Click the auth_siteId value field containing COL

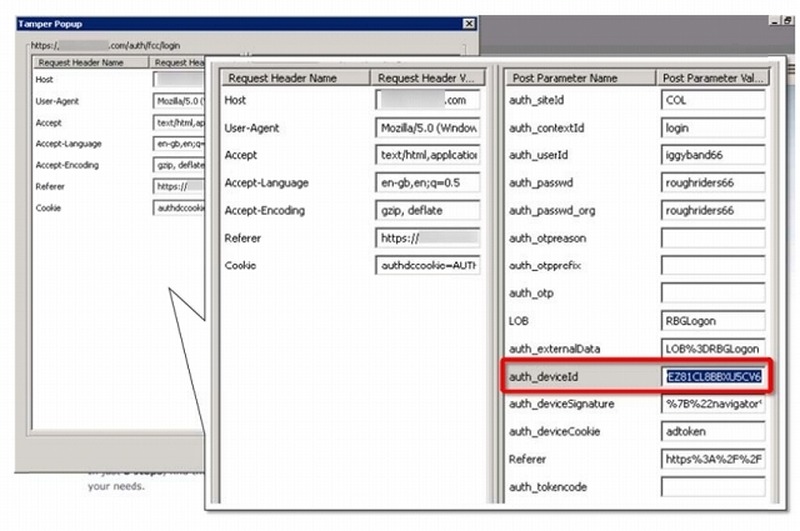click(x=713, y=101)
